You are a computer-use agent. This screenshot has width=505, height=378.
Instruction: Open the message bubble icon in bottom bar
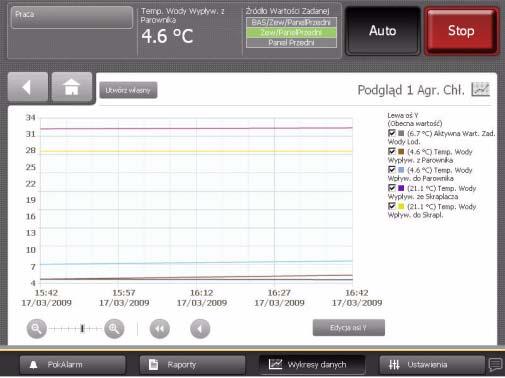coord(496,364)
